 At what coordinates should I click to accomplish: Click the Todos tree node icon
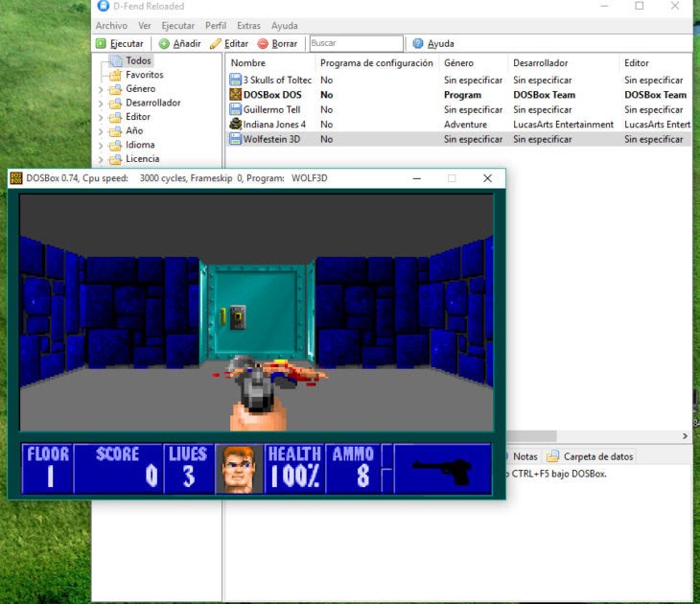(116, 60)
